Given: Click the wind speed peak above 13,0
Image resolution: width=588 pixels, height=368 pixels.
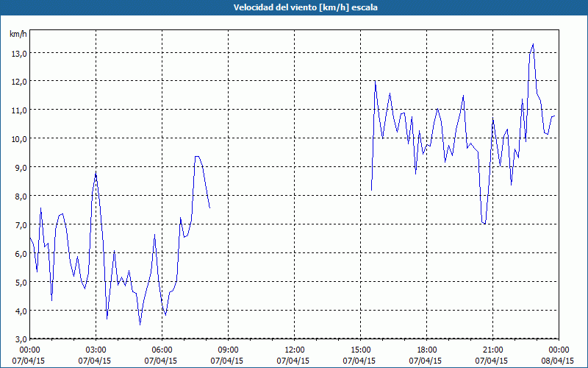Looking at the screenshot, I should (533, 44).
